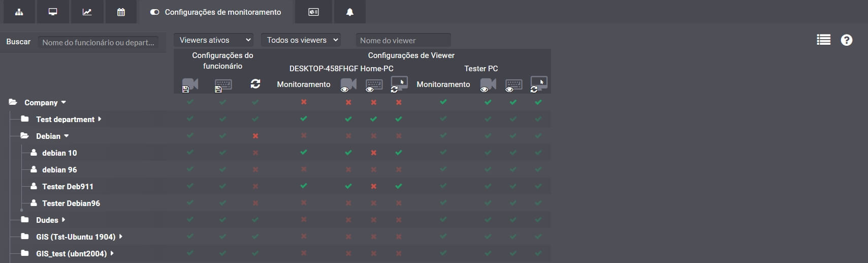This screenshot has width=868, height=263.
Task: Toggle Company monitoring for DESKTOP-458FHGF Home-PC
Action: [304, 102]
